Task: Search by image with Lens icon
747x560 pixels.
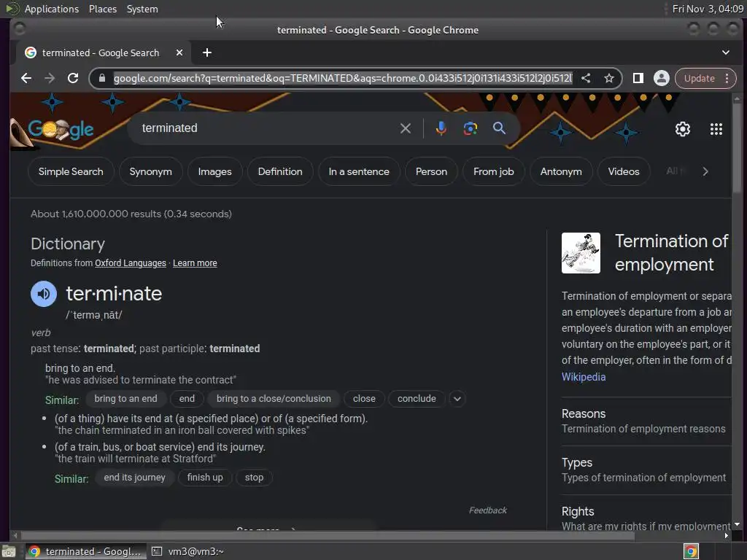Action: tap(471, 128)
